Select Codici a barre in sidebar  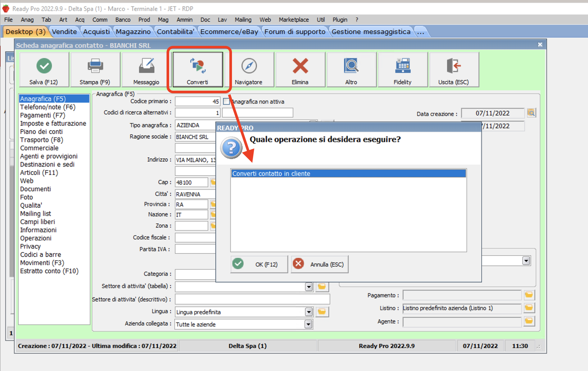click(x=40, y=255)
